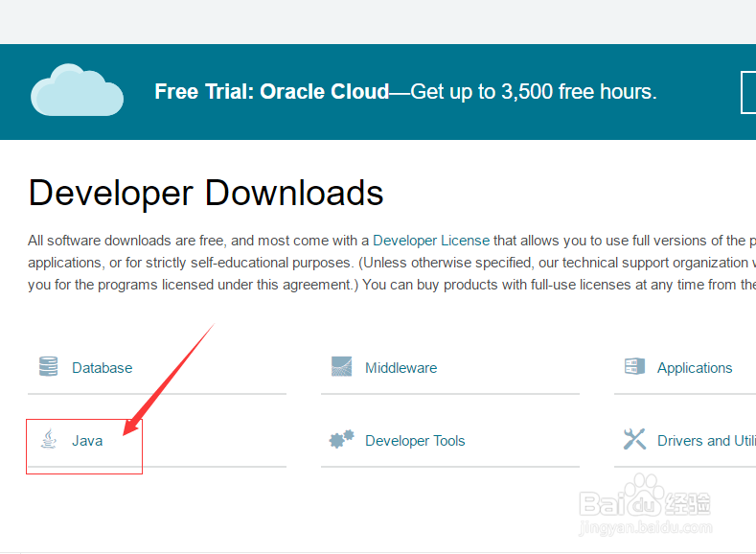Open the Drivers and Utilities link
Viewport: 756px width, 554px height.
point(706,441)
